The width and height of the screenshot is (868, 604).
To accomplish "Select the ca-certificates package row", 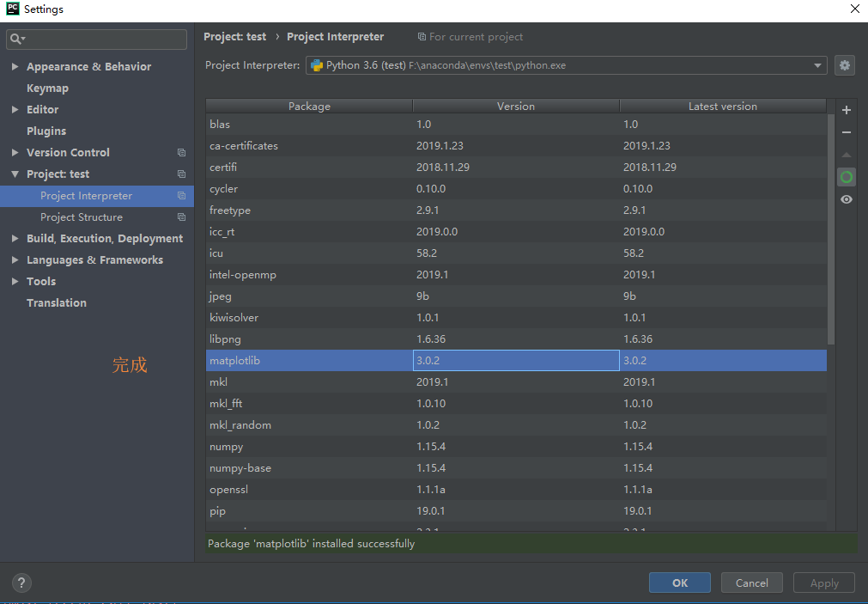I will pyautogui.click(x=516, y=146).
